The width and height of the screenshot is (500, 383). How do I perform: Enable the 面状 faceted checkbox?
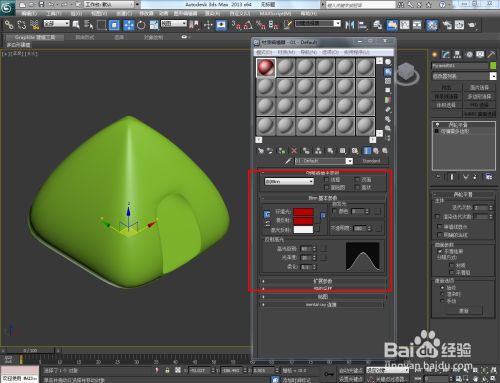(x=357, y=188)
